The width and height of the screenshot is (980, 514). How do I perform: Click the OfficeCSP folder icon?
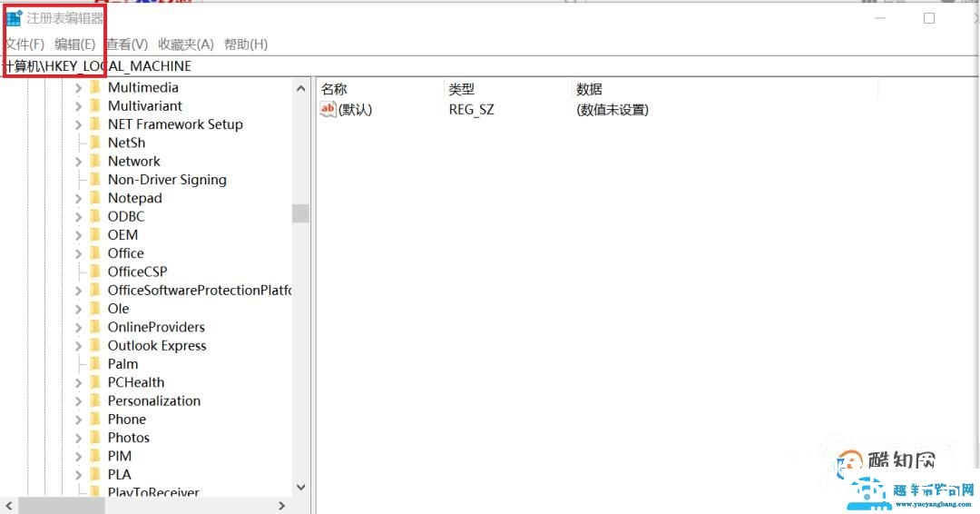tap(95, 272)
